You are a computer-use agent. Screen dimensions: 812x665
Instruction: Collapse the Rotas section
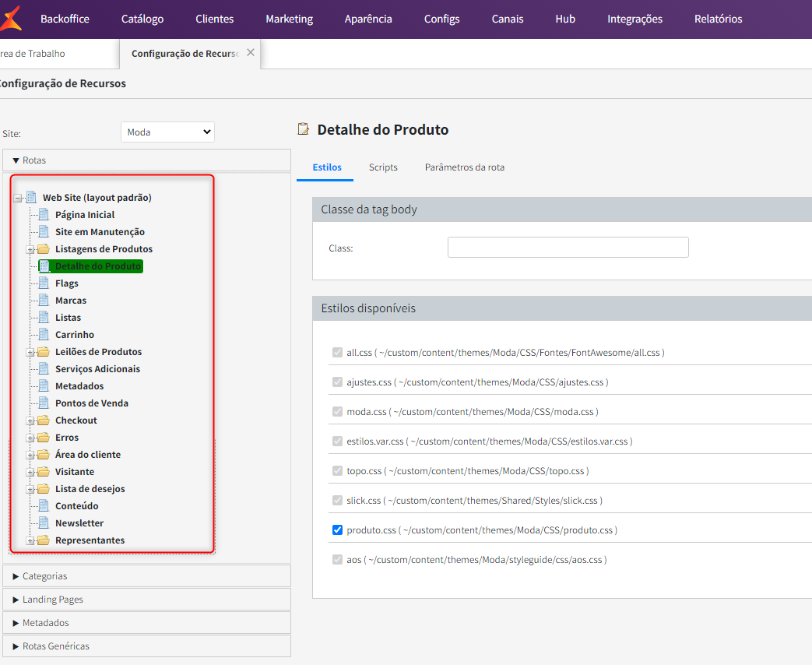tap(146, 160)
